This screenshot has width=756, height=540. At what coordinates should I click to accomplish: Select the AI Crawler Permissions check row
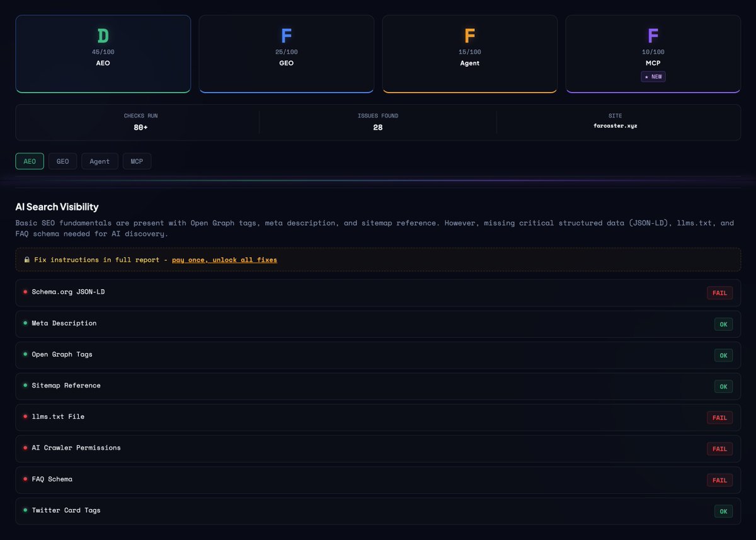point(378,449)
